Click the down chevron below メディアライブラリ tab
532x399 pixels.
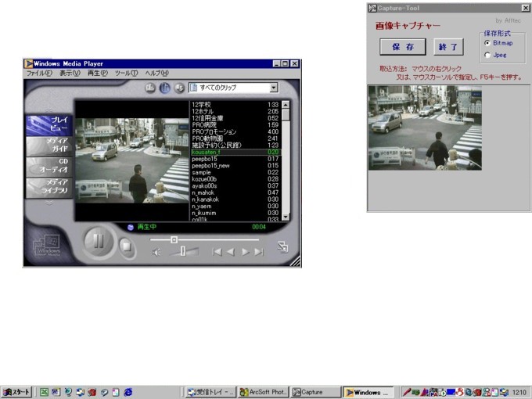tap(49, 203)
